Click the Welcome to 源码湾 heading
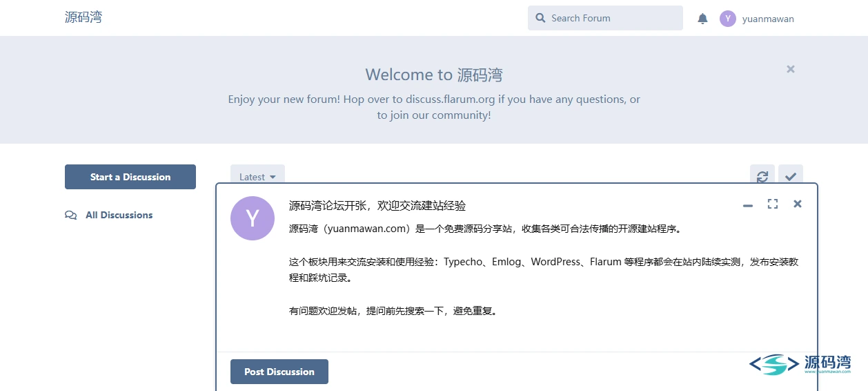This screenshot has height=391, width=868. 434,75
